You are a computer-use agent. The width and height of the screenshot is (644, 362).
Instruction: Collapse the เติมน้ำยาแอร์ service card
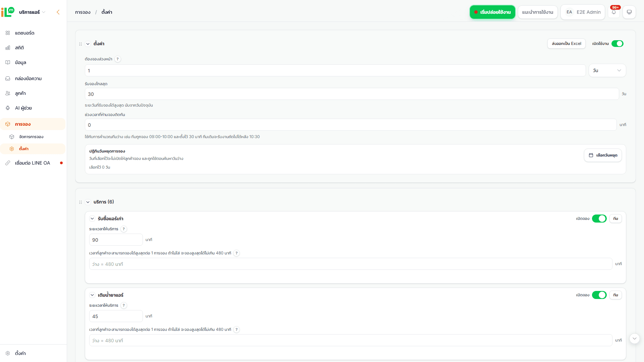pyautogui.click(x=92, y=295)
